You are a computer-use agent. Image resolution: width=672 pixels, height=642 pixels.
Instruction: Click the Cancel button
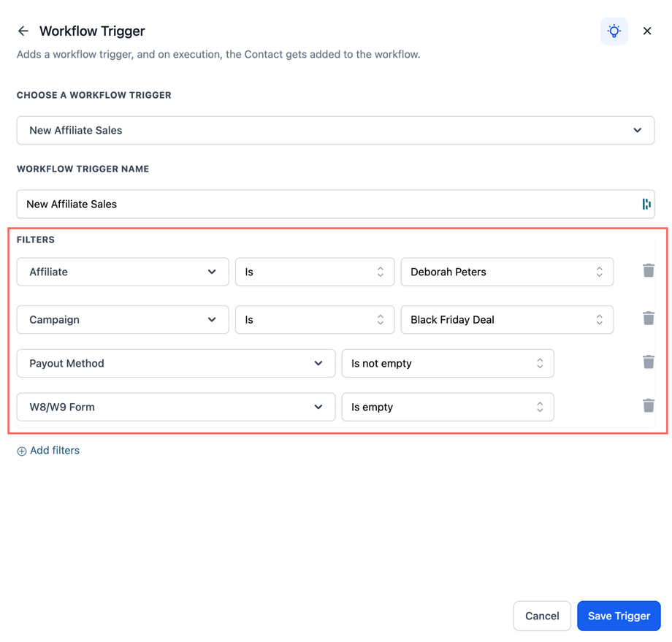542,616
